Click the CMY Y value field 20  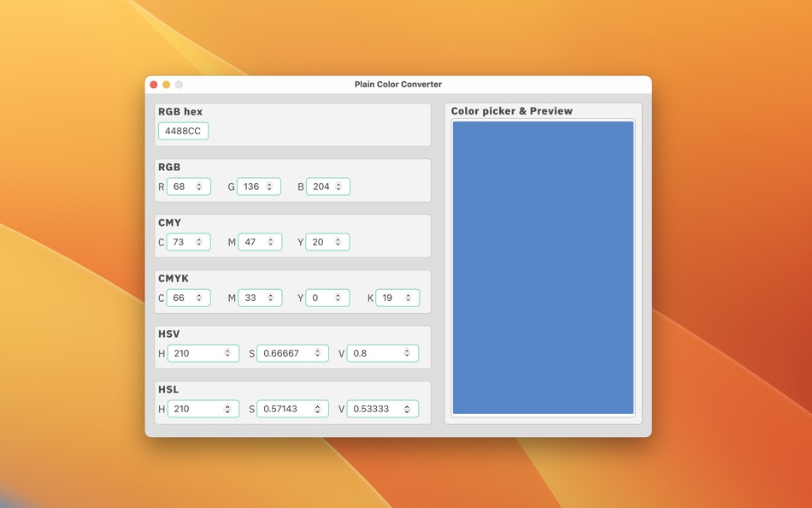328,242
